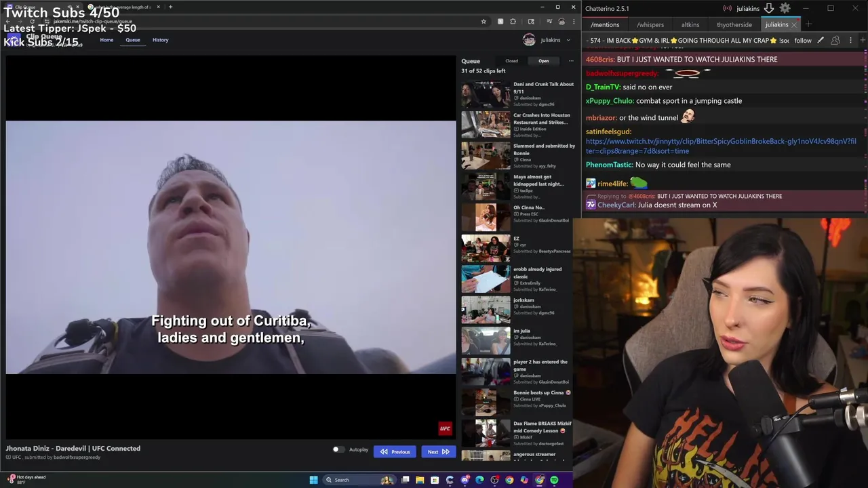
Task: Switch to the thyotherside Chatterino tab
Action: pyautogui.click(x=734, y=24)
